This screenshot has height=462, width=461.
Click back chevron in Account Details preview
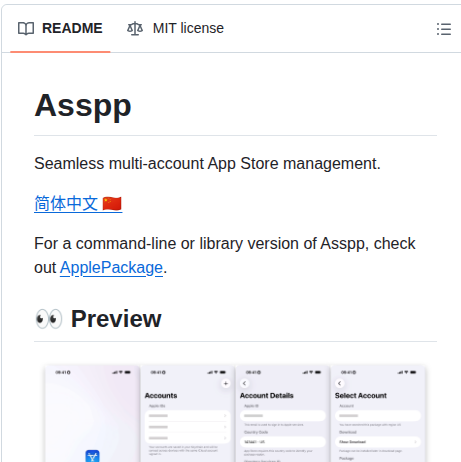(x=245, y=384)
